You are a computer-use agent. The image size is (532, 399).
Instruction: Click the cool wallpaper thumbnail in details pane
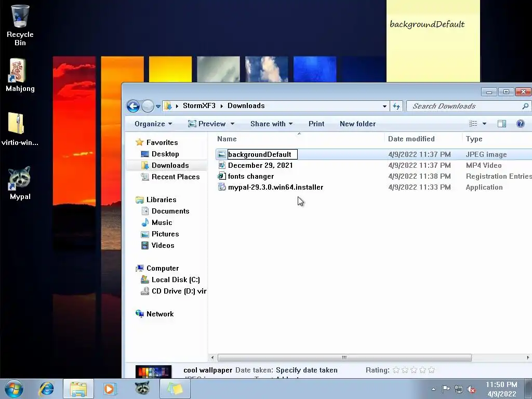pos(153,372)
